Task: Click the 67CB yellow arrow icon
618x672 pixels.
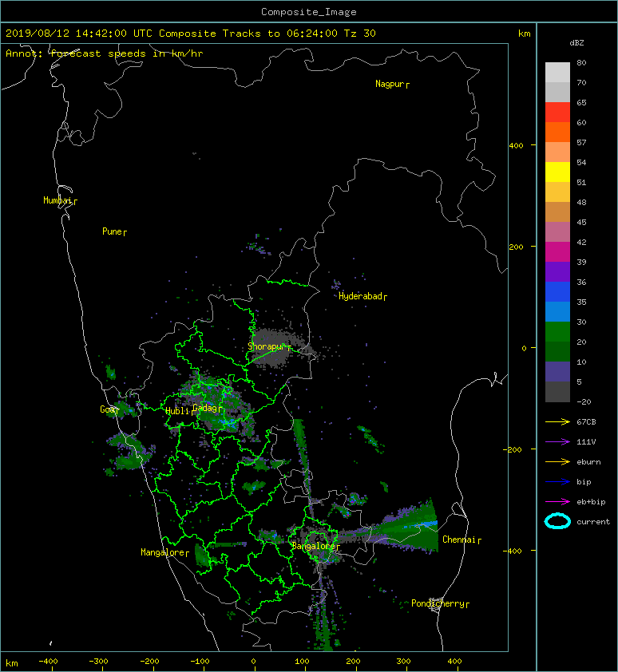Action: (557, 421)
